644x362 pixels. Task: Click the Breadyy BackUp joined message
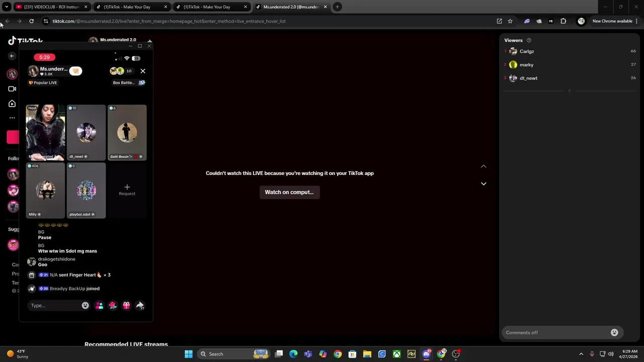(69, 289)
